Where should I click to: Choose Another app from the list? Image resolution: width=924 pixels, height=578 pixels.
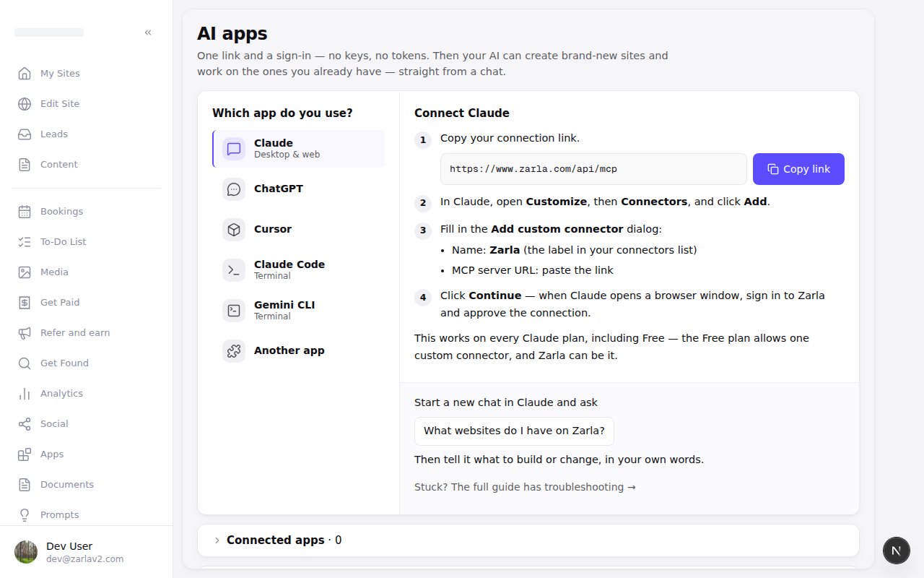(x=299, y=351)
